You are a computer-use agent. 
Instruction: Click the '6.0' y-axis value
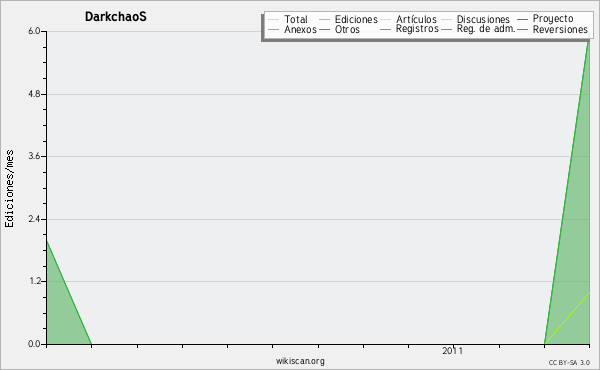(34, 31)
